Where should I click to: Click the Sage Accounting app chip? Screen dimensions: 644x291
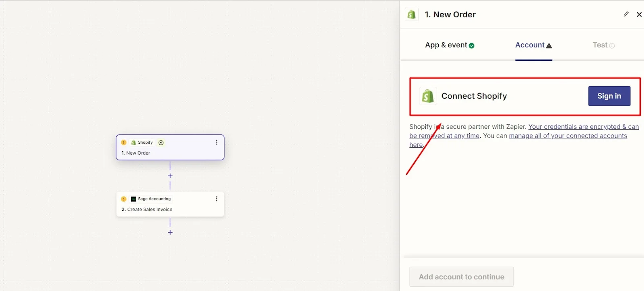[x=151, y=199]
